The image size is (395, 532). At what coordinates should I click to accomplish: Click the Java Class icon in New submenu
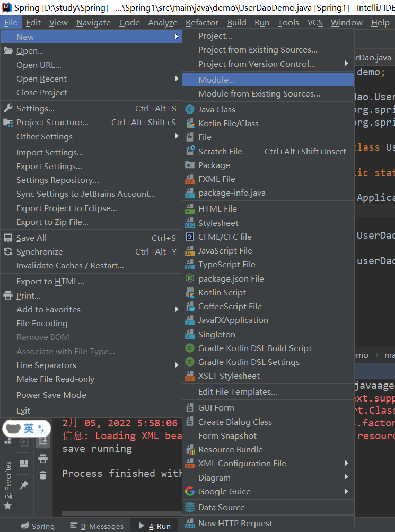click(x=190, y=110)
